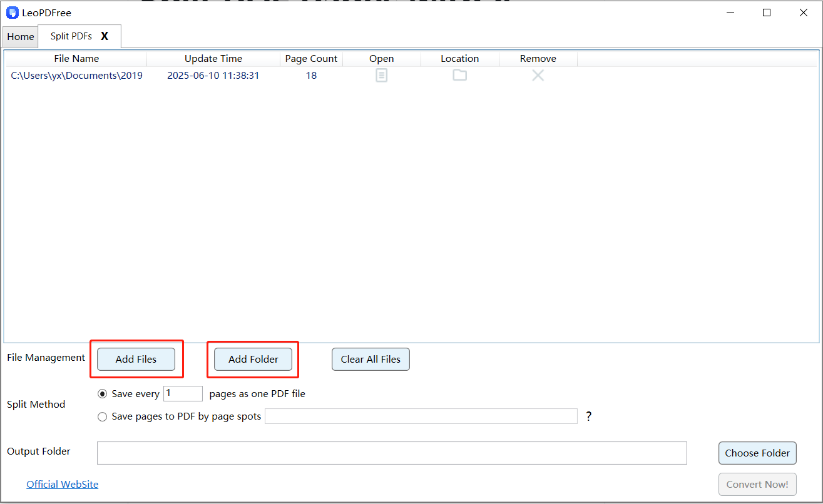Open the listed PDF via document icon

[381, 76]
